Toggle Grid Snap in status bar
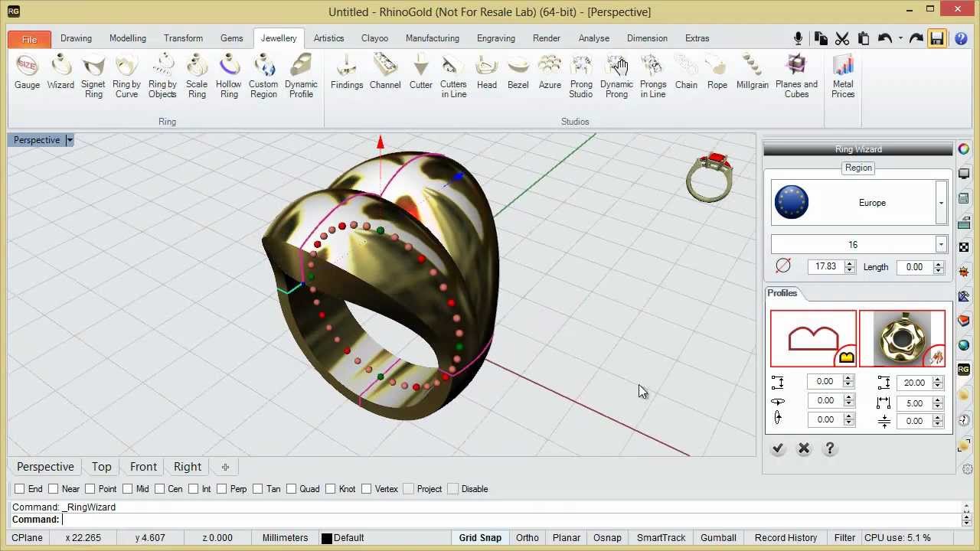The image size is (980, 551). click(x=480, y=538)
